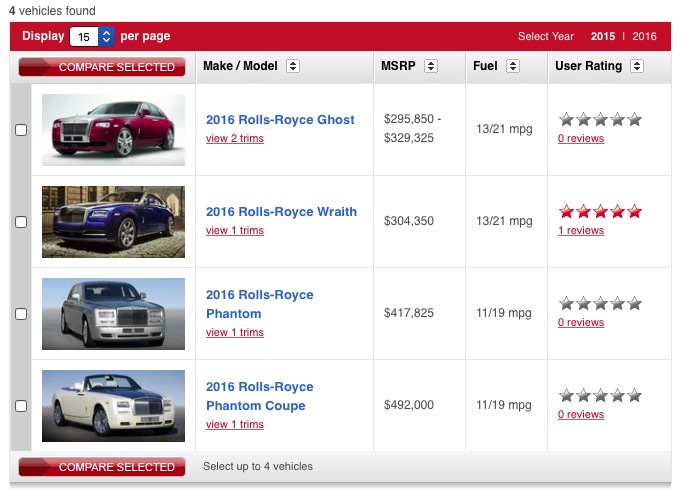Click the Ghost's 13/21 mpg value
684x491 pixels.
pyautogui.click(x=504, y=129)
